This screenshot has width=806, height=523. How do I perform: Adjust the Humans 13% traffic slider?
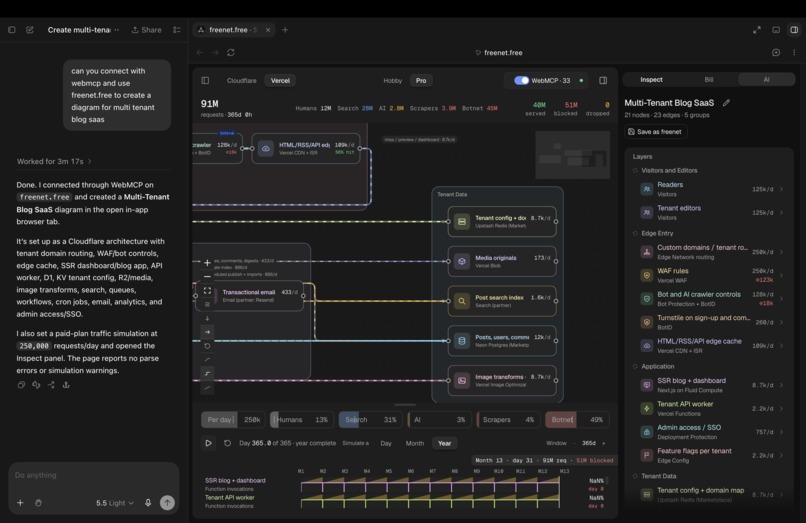(302, 420)
